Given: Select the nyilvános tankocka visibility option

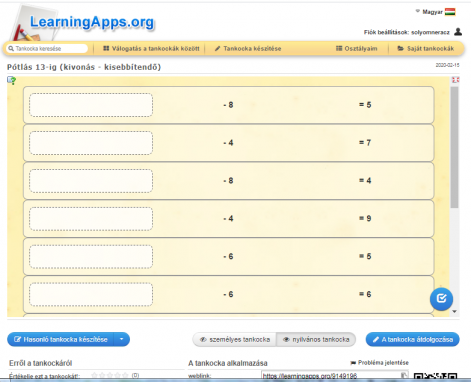Looking at the screenshot, I should pos(316,339).
